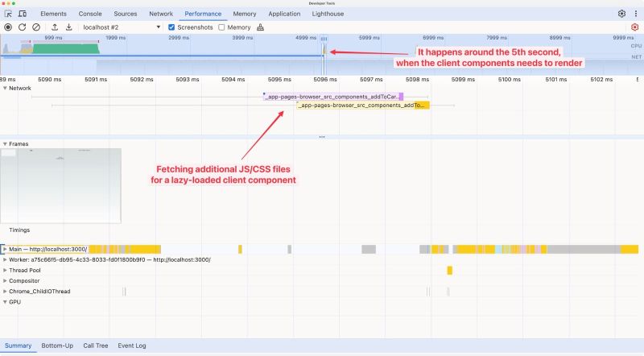Click the 5096 ms ruler label

[x=325, y=80]
